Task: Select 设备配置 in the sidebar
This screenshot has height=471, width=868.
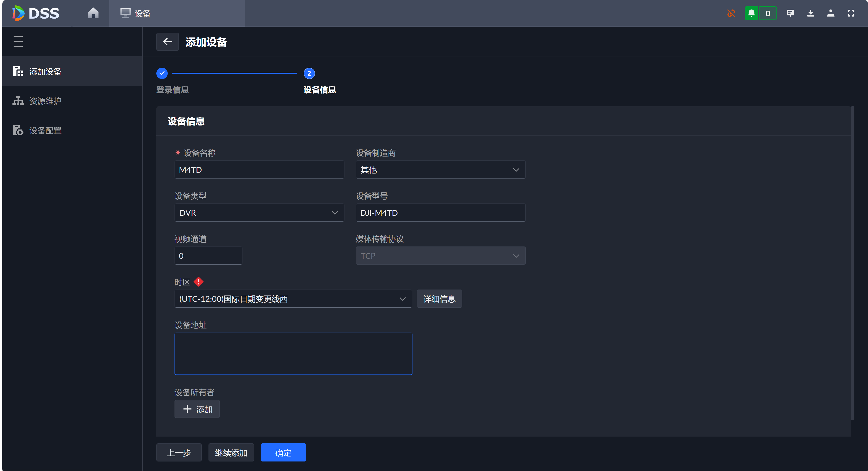Action: click(73, 130)
